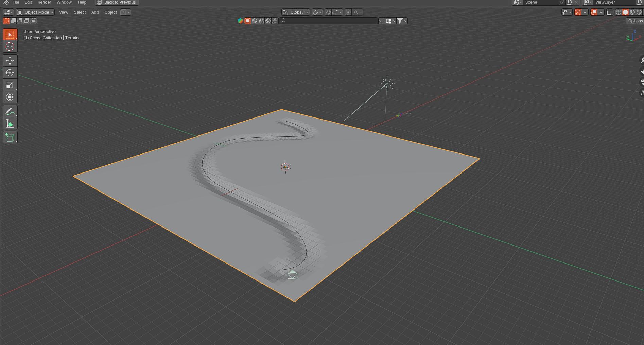The width and height of the screenshot is (644, 345).
Task: Toggle proportional editing
Action: click(x=348, y=12)
